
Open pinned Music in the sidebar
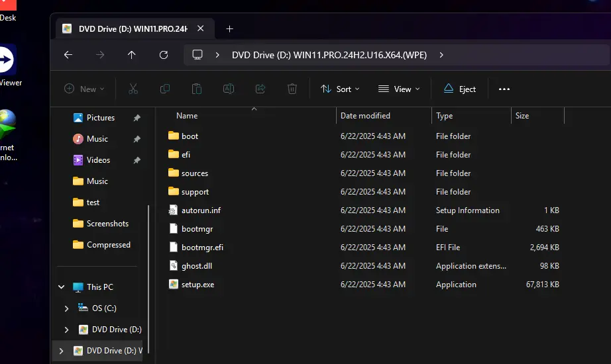click(x=97, y=138)
